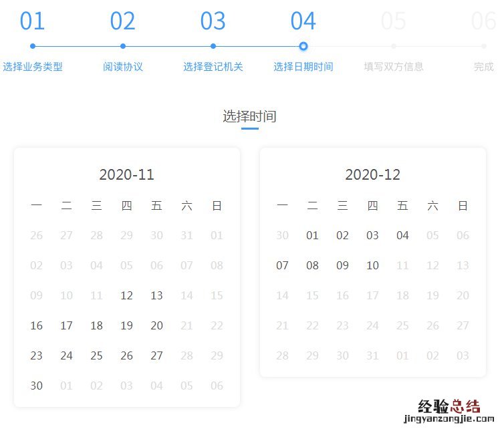
Task: Click disabled date 31 in 2020-12 calendar
Action: [372, 355]
